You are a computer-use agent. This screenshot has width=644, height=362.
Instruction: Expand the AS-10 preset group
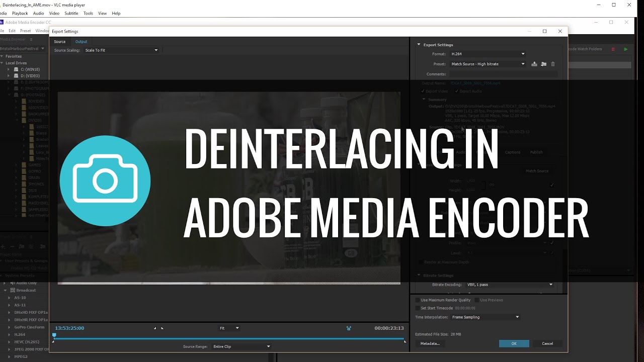(9, 298)
